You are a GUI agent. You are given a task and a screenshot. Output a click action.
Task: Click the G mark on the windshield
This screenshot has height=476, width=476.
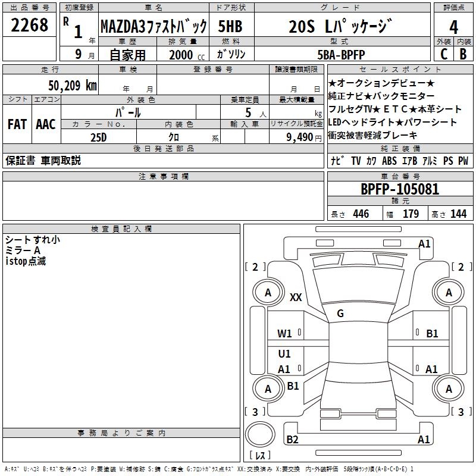(x=340, y=314)
